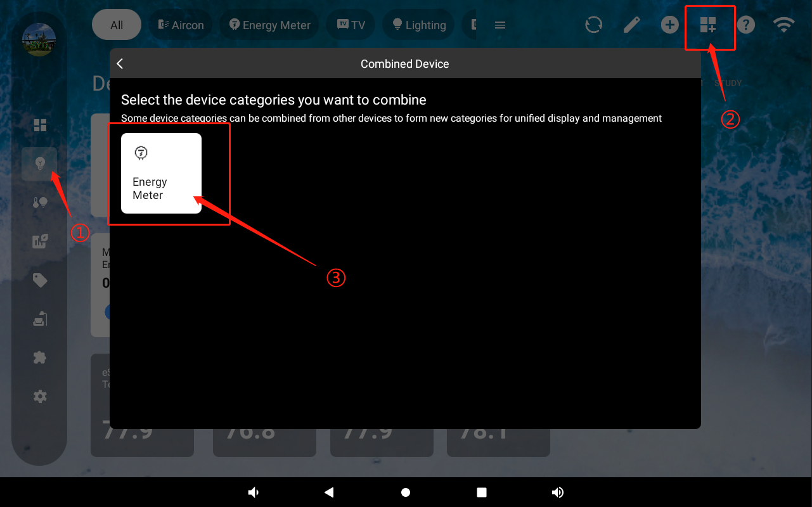
Task: Click the profile avatar picture
Action: point(39,39)
